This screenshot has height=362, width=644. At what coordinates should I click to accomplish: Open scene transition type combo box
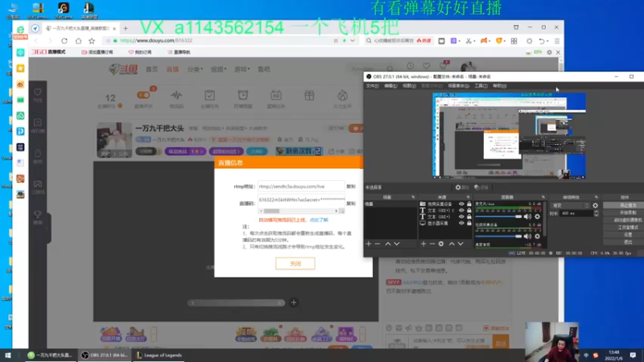(x=571, y=205)
